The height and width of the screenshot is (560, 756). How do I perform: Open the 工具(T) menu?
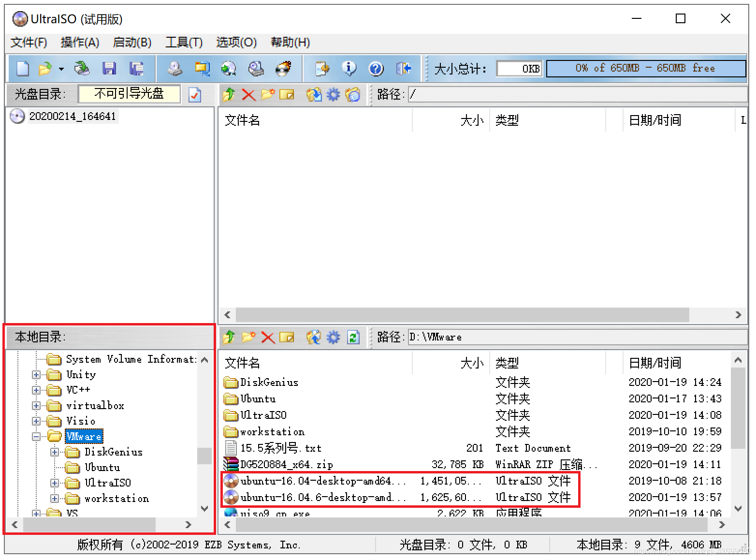click(x=184, y=43)
